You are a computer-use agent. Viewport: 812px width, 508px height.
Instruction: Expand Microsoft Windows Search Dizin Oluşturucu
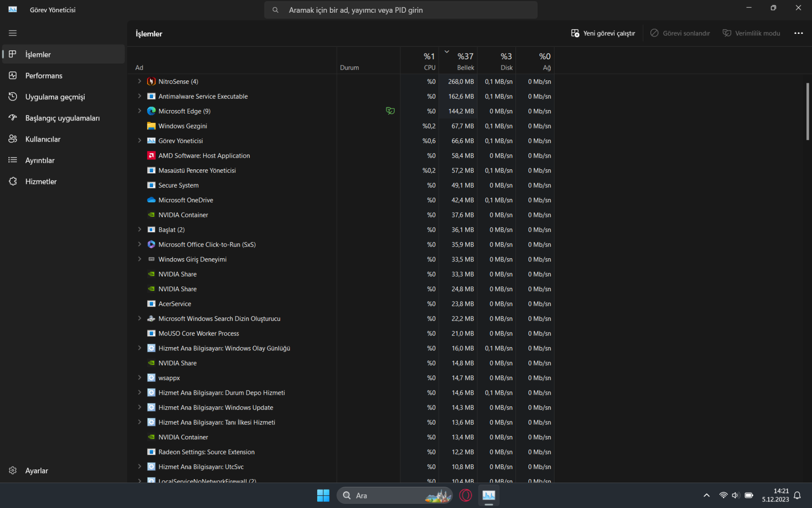[140, 318]
